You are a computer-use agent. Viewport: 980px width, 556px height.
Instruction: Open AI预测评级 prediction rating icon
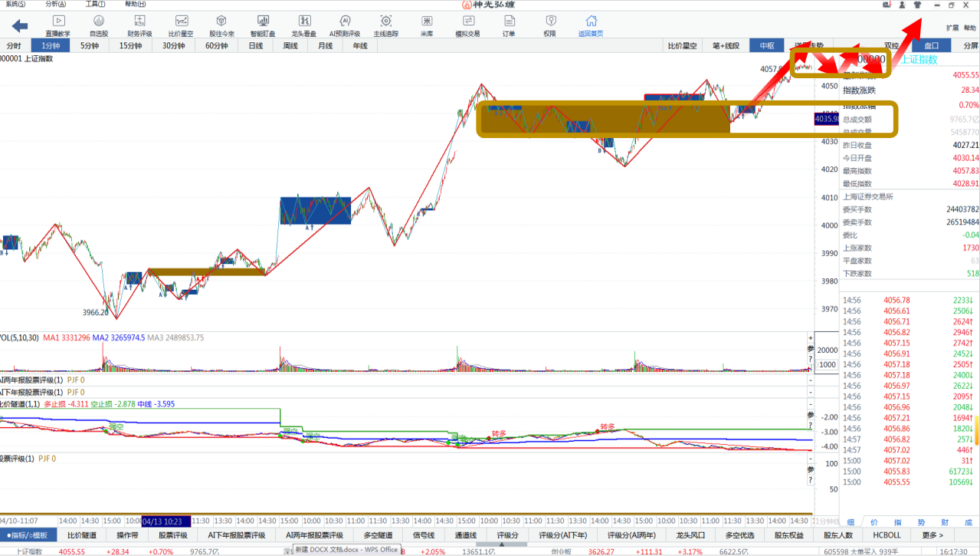point(344,25)
